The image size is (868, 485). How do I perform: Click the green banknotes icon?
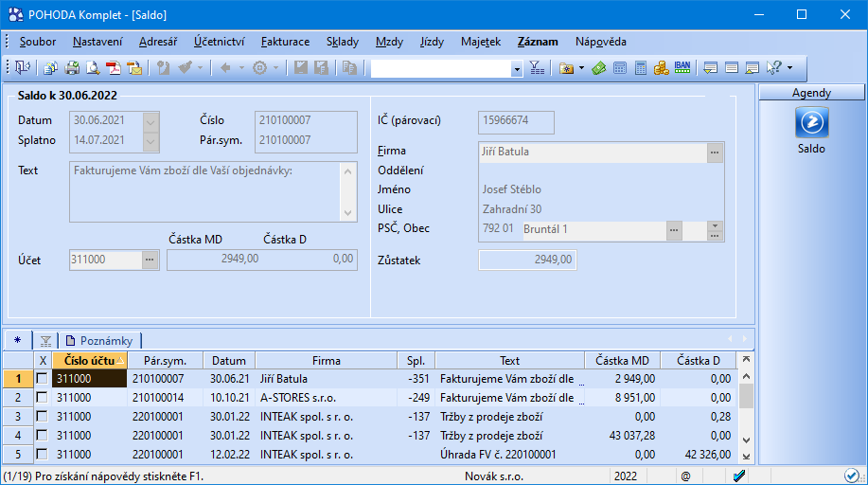(599, 68)
